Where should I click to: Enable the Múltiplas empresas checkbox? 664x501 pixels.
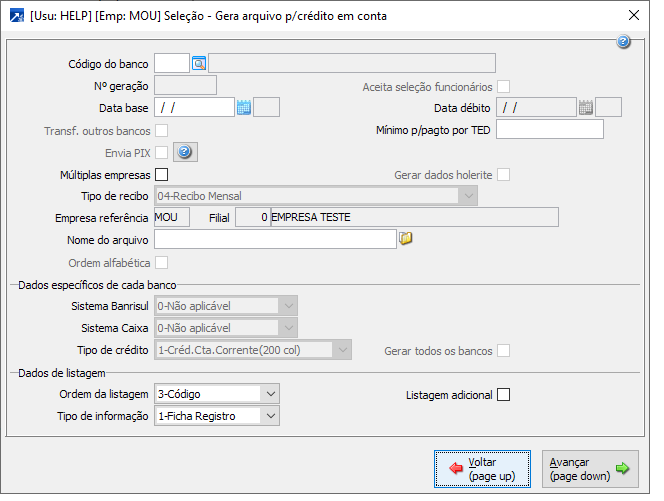(x=161, y=175)
